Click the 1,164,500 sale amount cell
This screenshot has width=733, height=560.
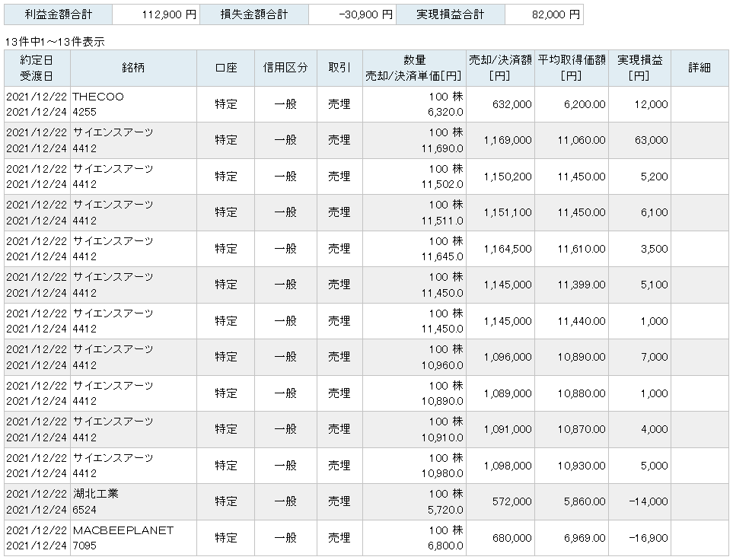[x=500, y=249]
